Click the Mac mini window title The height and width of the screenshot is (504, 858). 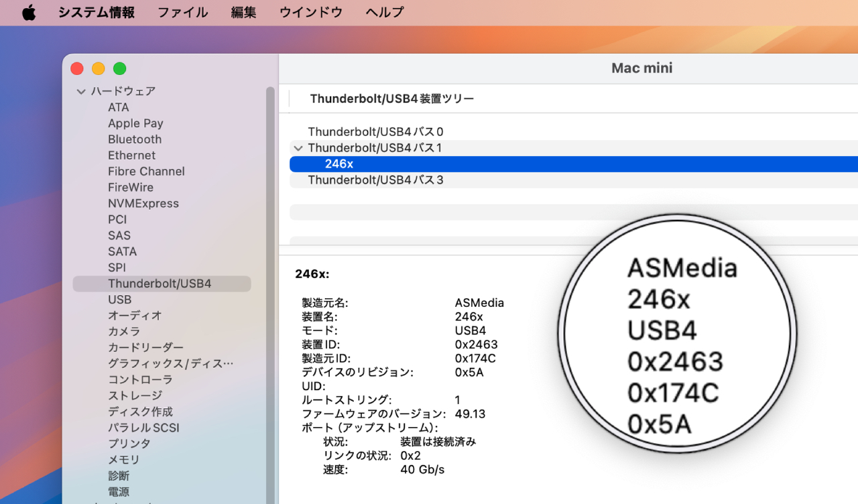(x=642, y=68)
